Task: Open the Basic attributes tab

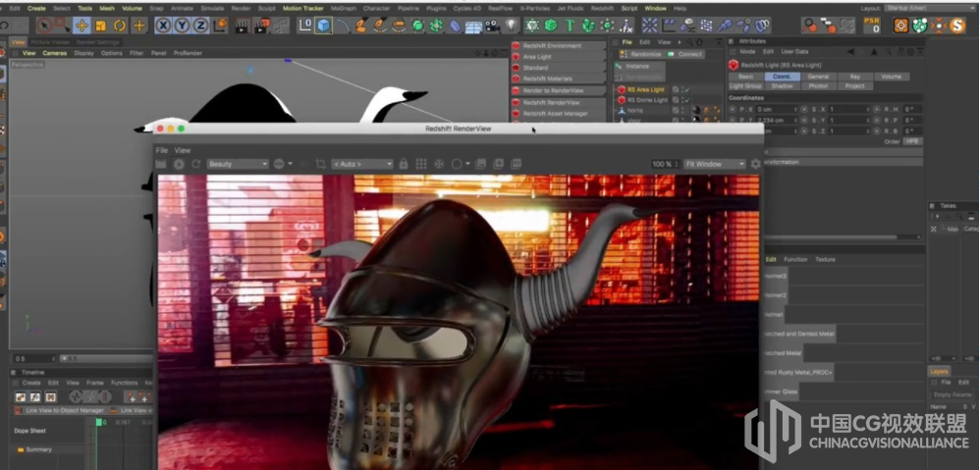Action: [x=746, y=77]
